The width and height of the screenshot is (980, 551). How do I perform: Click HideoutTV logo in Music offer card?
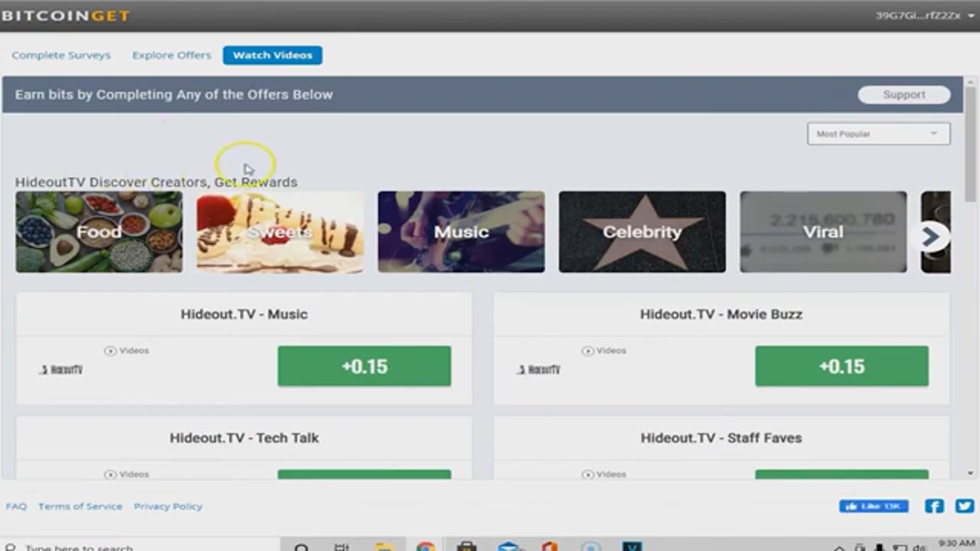point(61,370)
